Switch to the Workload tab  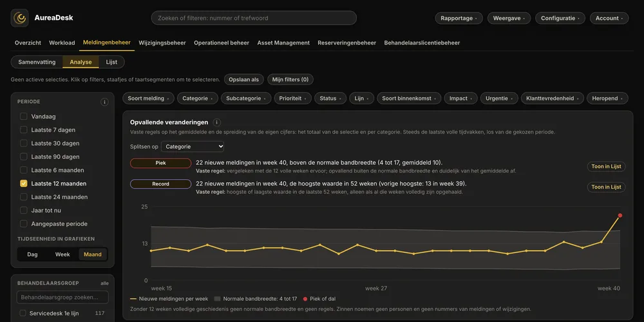62,43
